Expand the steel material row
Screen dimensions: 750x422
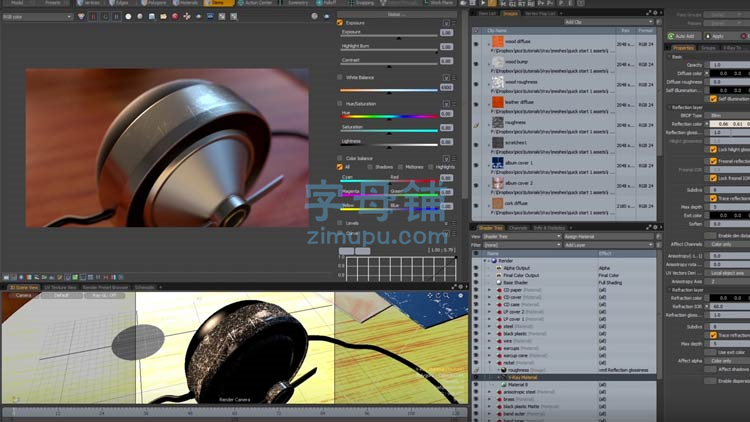point(489,326)
